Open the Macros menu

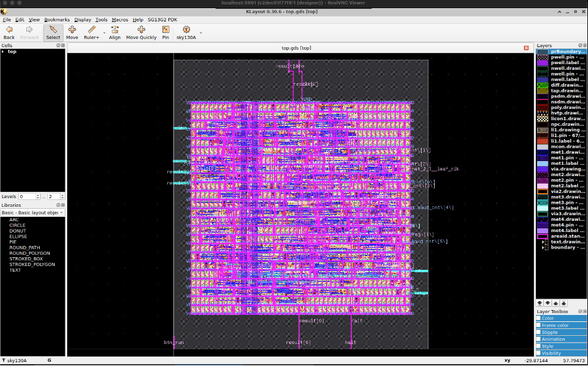click(119, 19)
